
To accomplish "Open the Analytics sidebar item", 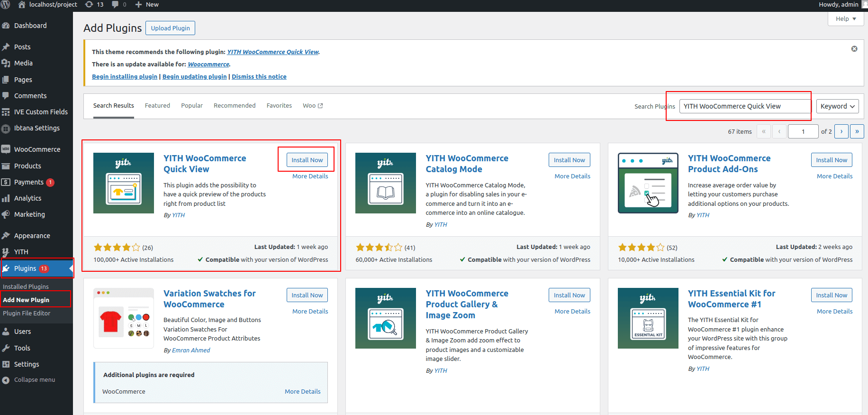I will pyautogui.click(x=27, y=198).
